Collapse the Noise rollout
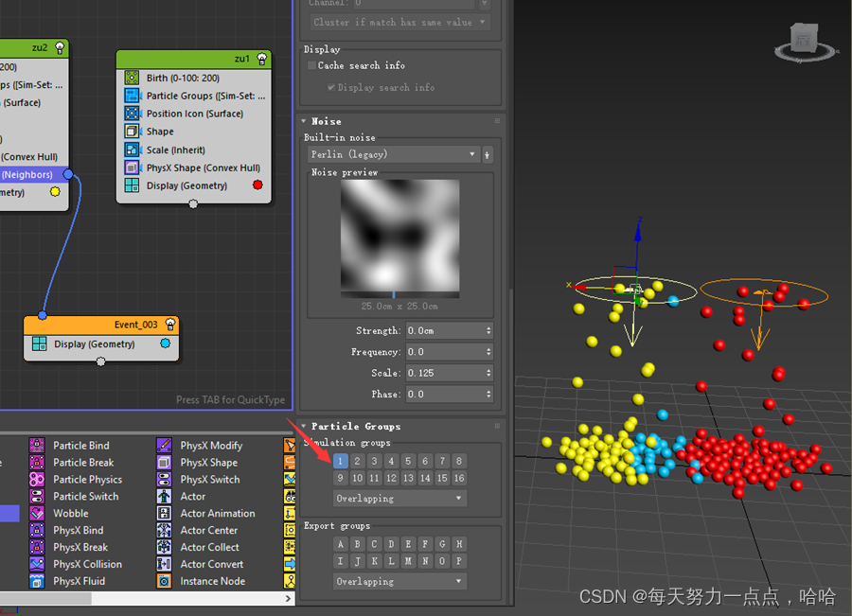The height and width of the screenshot is (616, 852). [x=304, y=121]
